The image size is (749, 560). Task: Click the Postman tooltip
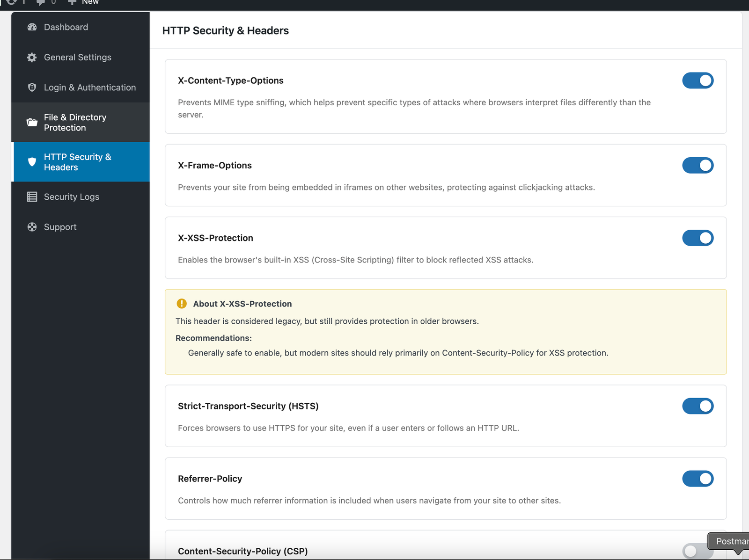click(x=729, y=541)
